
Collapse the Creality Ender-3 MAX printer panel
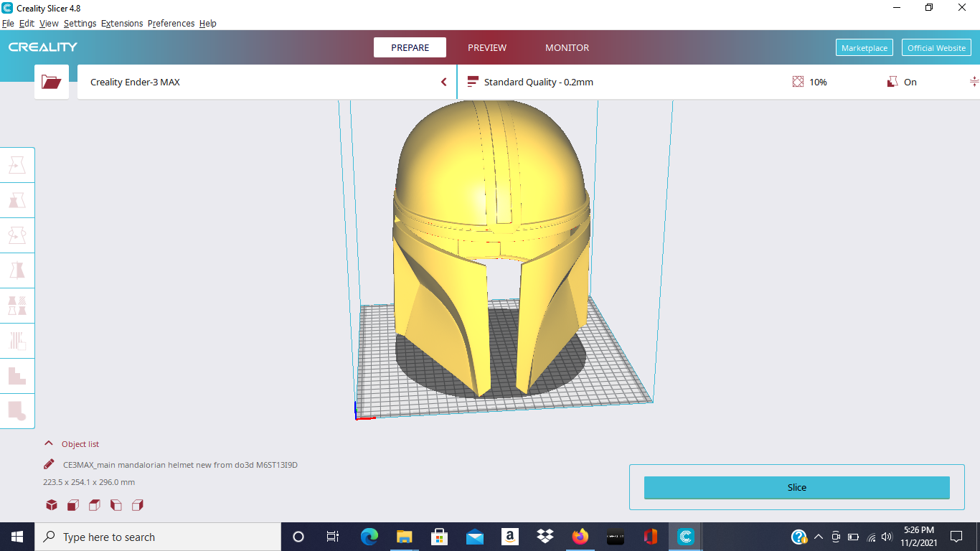443,82
